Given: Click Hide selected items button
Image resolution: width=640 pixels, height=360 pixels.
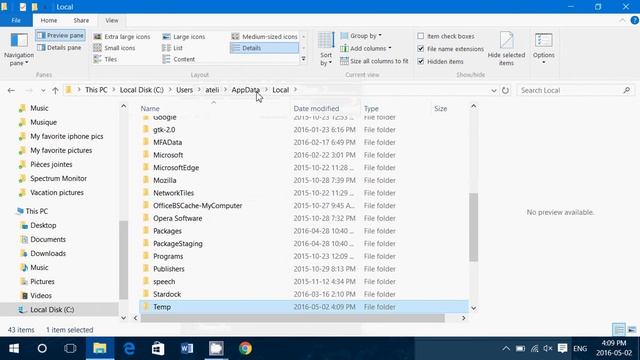Looking at the screenshot, I should pyautogui.click(x=506, y=49).
